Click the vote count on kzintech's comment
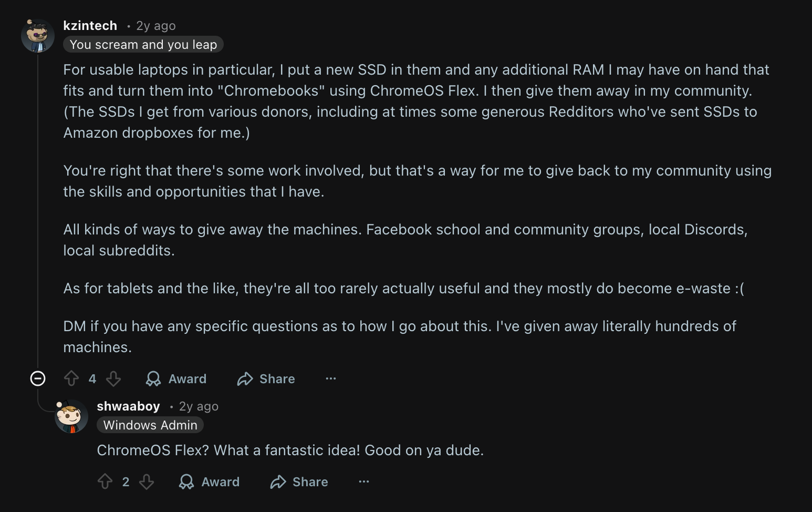The height and width of the screenshot is (512, 812). [x=92, y=378]
